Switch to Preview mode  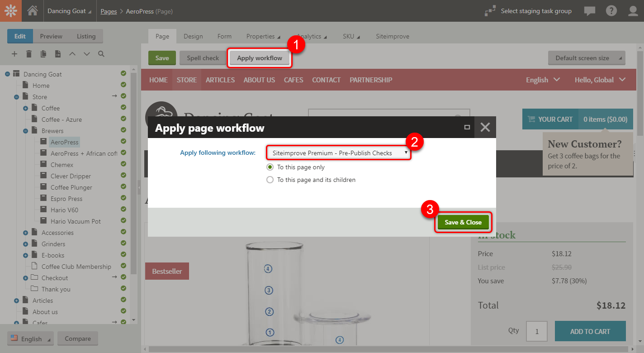51,36
